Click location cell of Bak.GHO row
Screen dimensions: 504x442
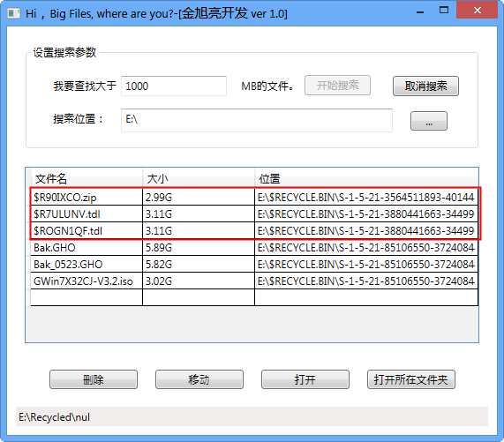[366, 248]
